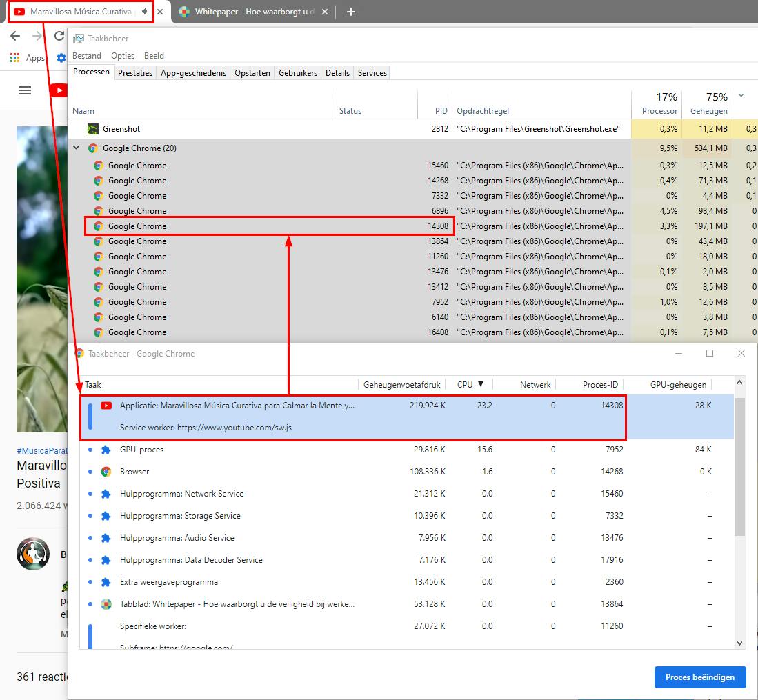Image resolution: width=758 pixels, height=700 pixels.
Task: Select Chrome process with PID 15460
Action: [x=413, y=166]
